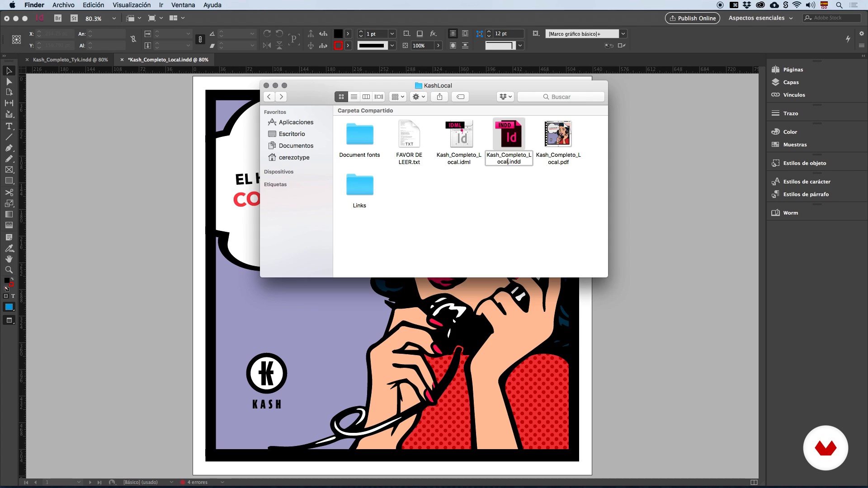868x488 pixels.
Task: Open the Páginas panel
Action: coord(793,70)
